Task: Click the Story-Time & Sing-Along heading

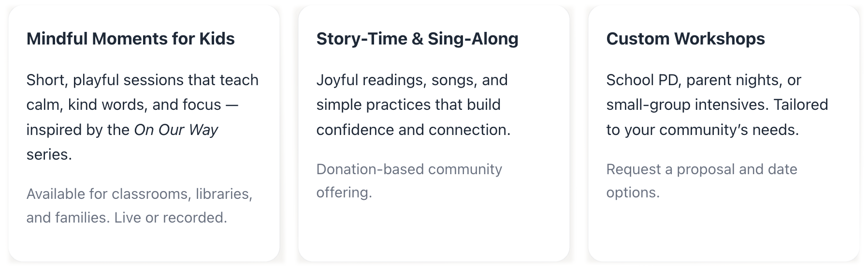Action: (x=417, y=39)
